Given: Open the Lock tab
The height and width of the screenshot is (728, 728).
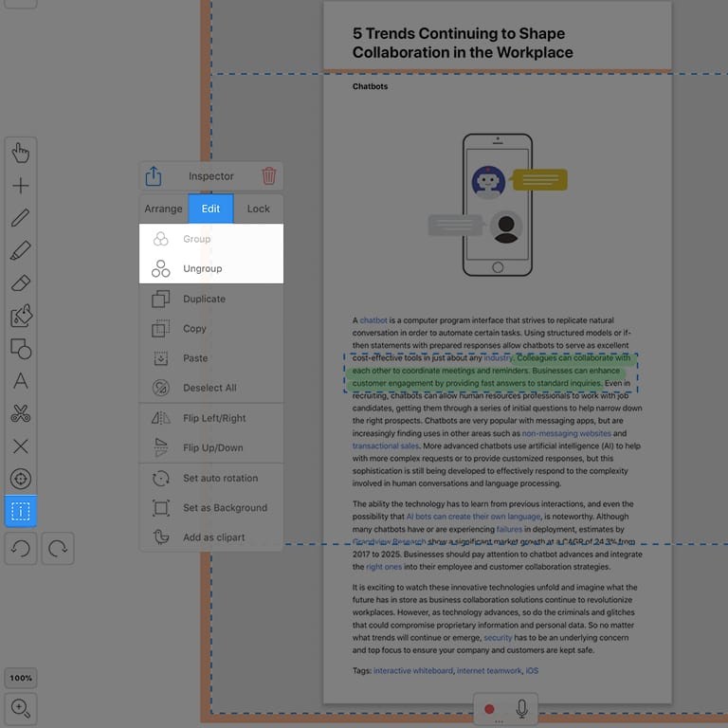Looking at the screenshot, I should (258, 209).
